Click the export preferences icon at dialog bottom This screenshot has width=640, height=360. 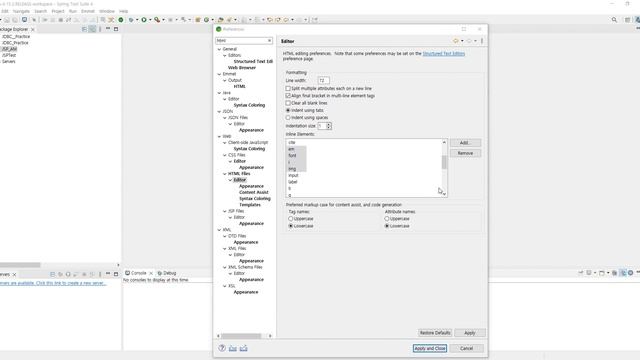point(244,348)
